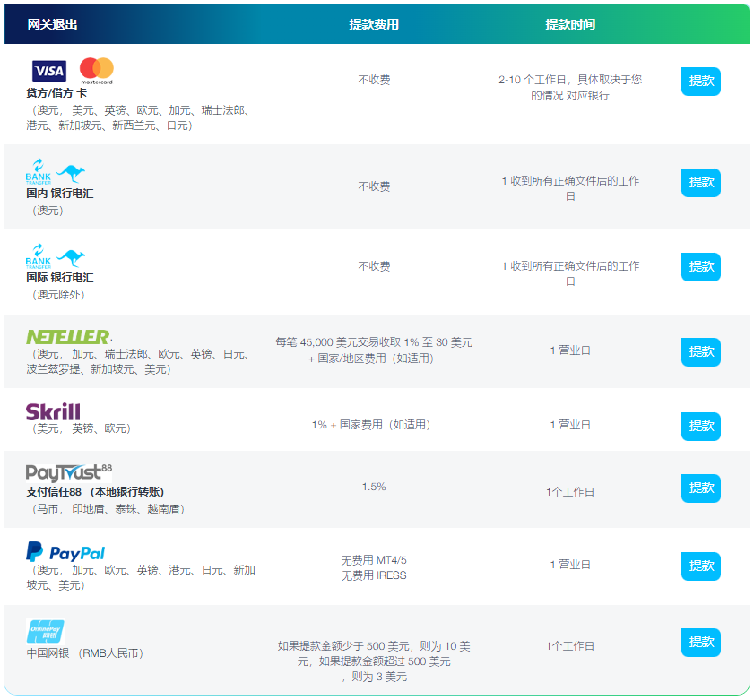Click processing time text in 国际 银行电汇 row
The width and height of the screenshot is (754, 700).
coord(570,273)
